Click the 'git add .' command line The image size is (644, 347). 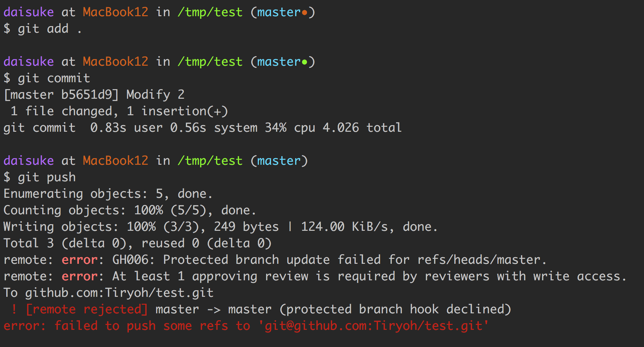pos(42,29)
